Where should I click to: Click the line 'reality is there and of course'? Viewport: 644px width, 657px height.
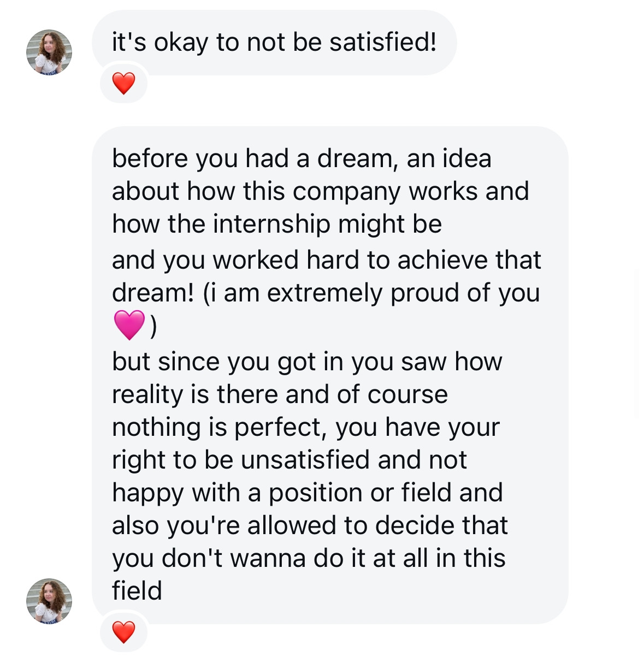pos(280,394)
